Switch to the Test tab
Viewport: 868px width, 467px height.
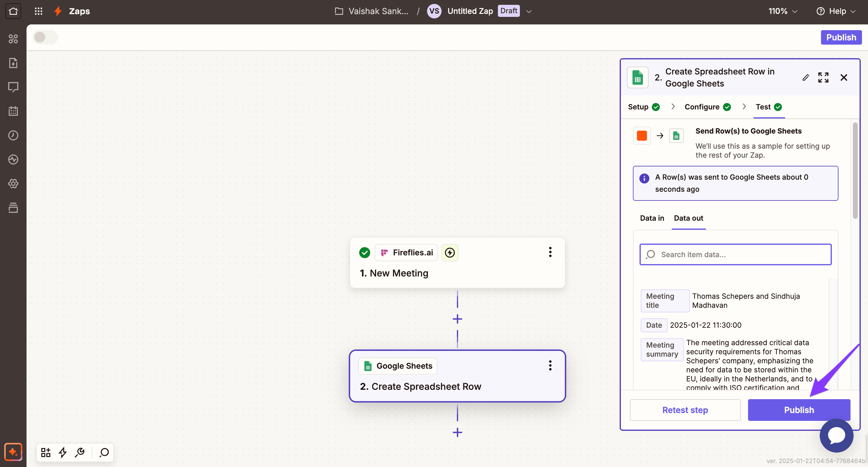tap(769, 107)
